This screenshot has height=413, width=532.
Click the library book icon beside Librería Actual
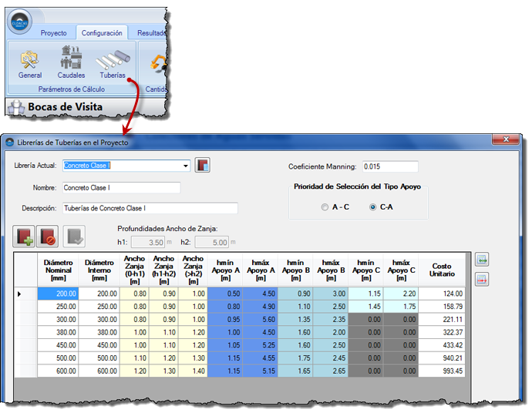pos(203,165)
